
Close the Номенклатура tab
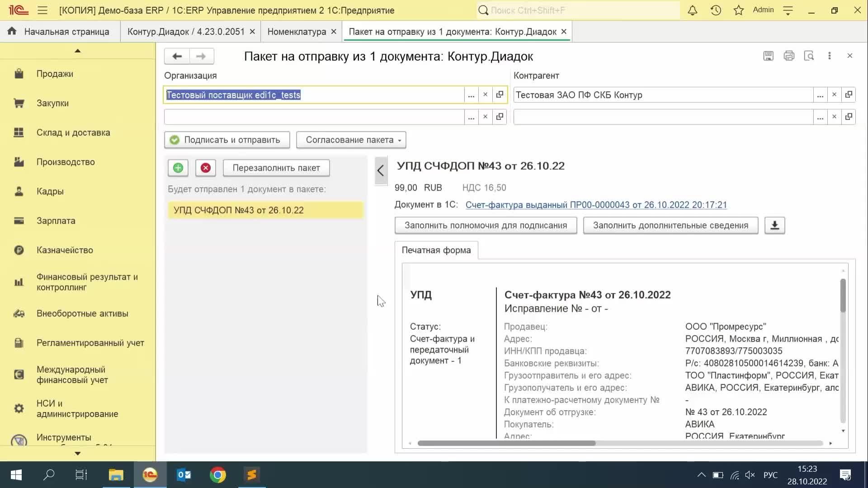coord(334,32)
